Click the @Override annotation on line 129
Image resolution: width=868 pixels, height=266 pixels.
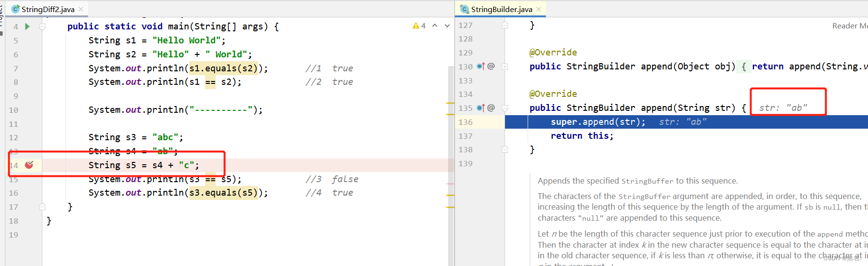point(553,53)
